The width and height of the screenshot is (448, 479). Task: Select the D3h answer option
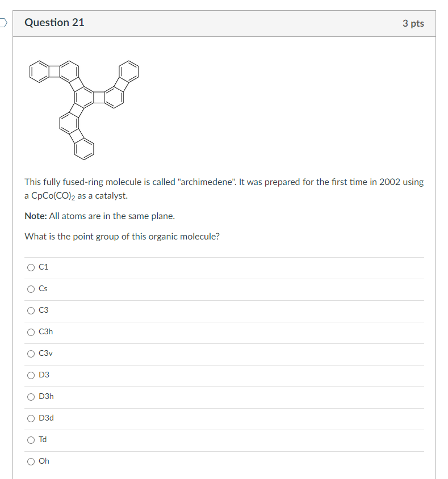(31, 397)
